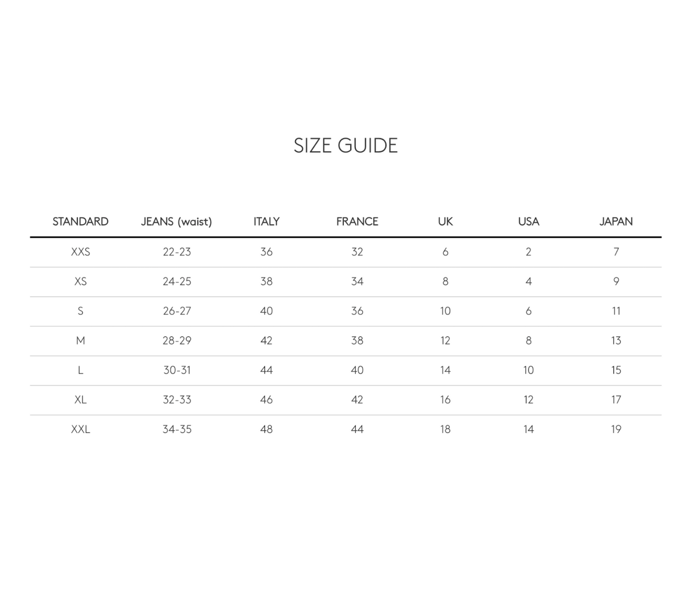Select the France size 32 cell
The height and width of the screenshot is (616, 690).
(x=357, y=252)
